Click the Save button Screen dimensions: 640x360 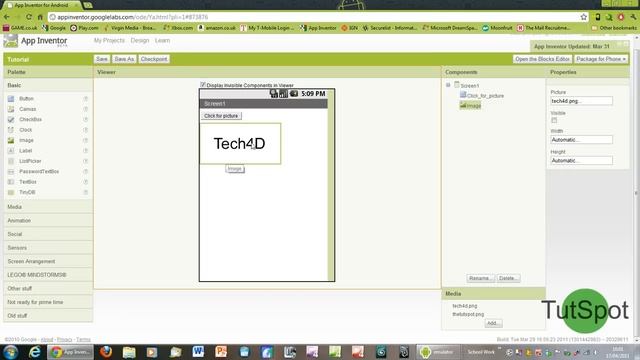click(x=102, y=59)
